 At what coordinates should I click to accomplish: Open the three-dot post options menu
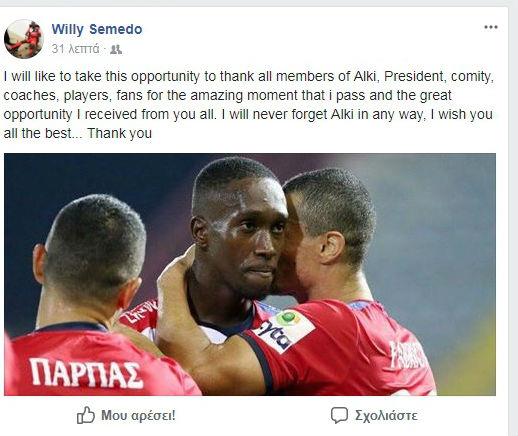coord(491,27)
